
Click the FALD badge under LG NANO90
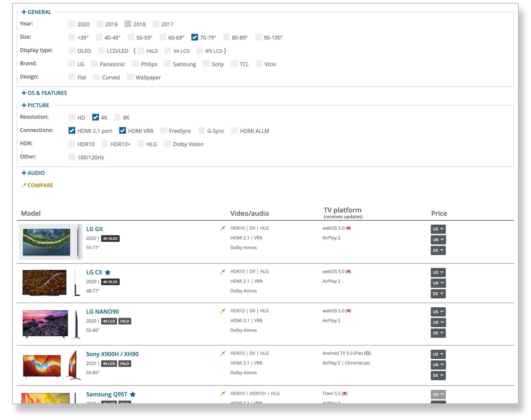[125, 321]
